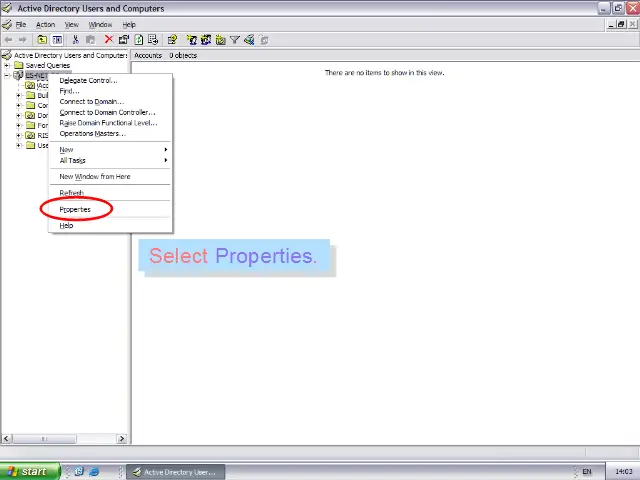Click the Active Directory User taskbar button
The height and width of the screenshot is (480, 640).
pyautogui.click(x=176, y=472)
